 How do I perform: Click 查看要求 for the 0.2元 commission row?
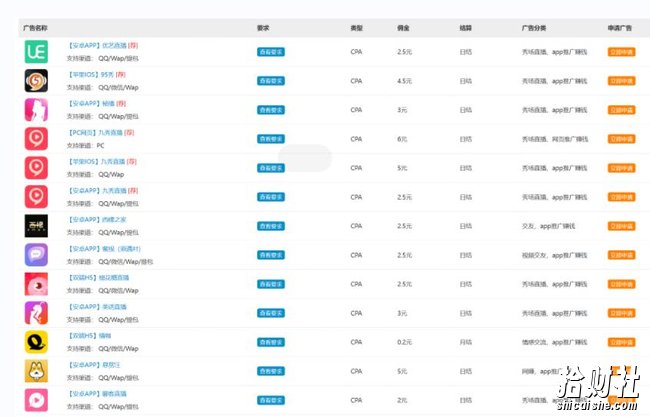click(271, 342)
